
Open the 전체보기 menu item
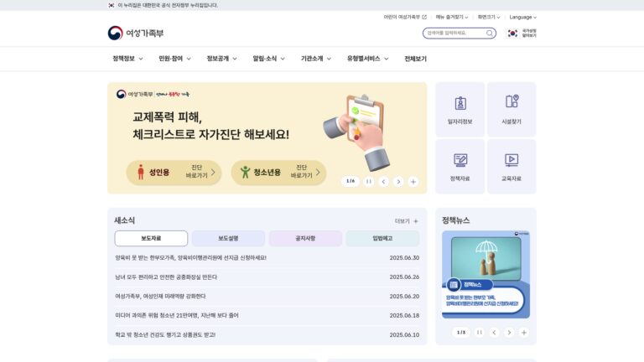(x=416, y=59)
